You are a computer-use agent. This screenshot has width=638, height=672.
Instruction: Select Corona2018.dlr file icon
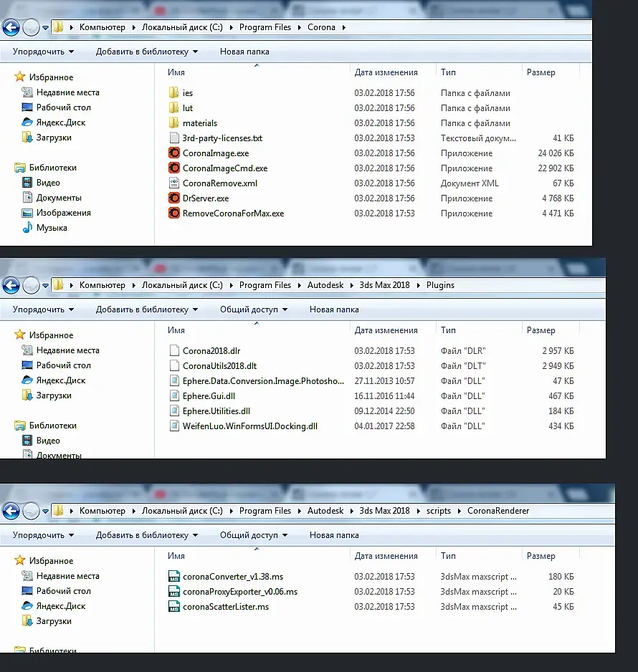[x=173, y=350]
